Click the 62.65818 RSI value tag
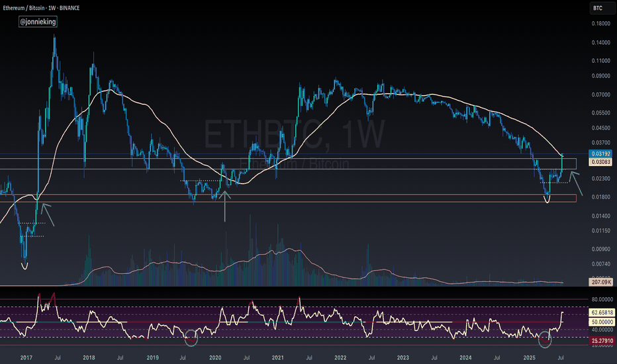Image resolution: width=617 pixels, height=364 pixels. click(602, 312)
